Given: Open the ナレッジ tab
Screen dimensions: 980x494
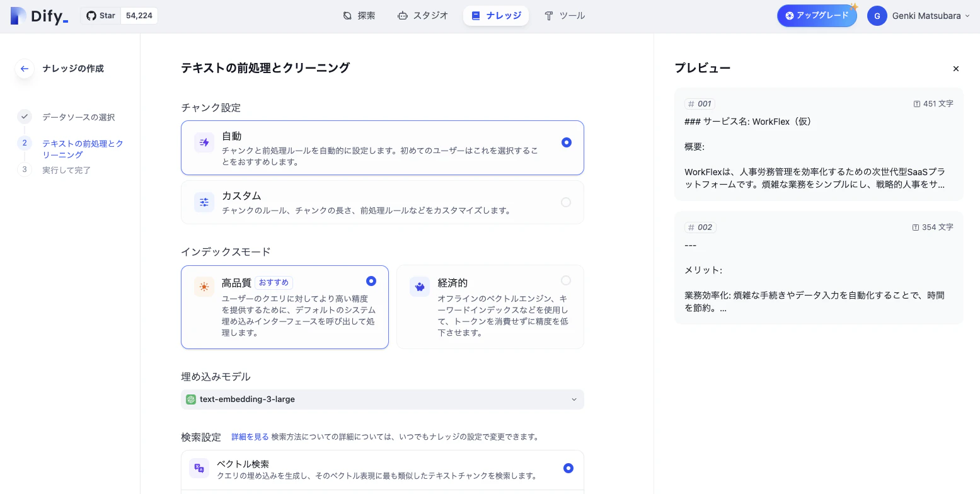Looking at the screenshot, I should tap(496, 16).
